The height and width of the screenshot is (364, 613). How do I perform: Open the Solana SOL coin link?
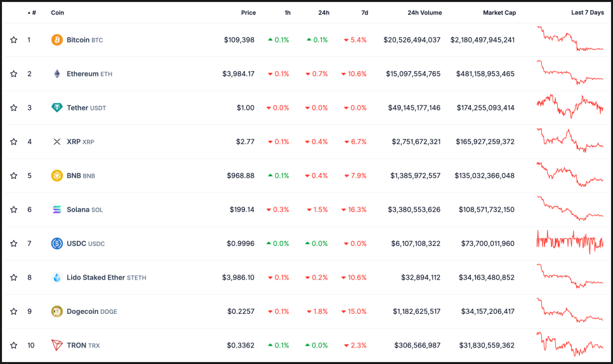(x=85, y=210)
